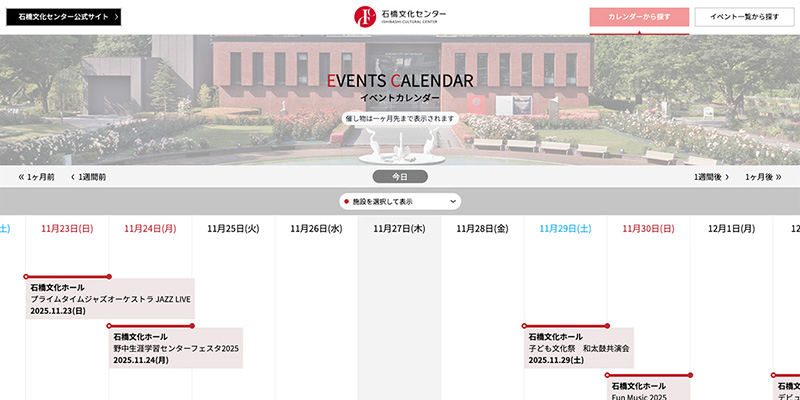Go back one month with 1ヶ月前
Viewport: 800px width, 400px height.
36,177
